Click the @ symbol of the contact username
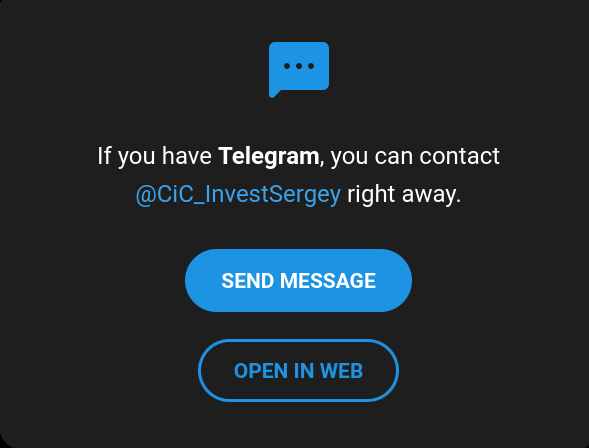The height and width of the screenshot is (448, 589). pos(146,195)
